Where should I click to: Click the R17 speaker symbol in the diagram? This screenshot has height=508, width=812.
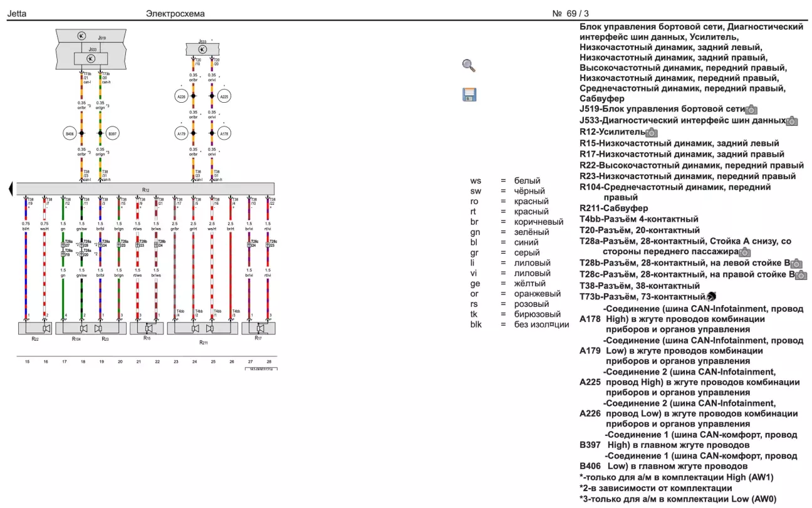258,328
